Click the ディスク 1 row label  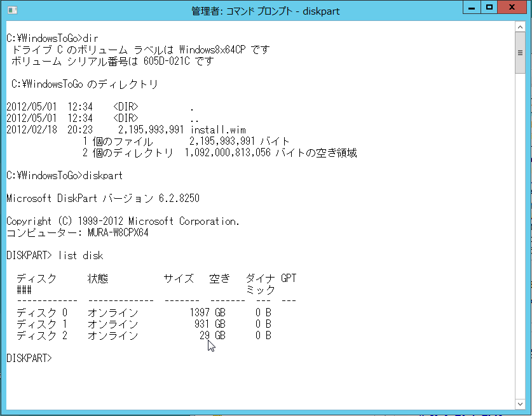42,324
